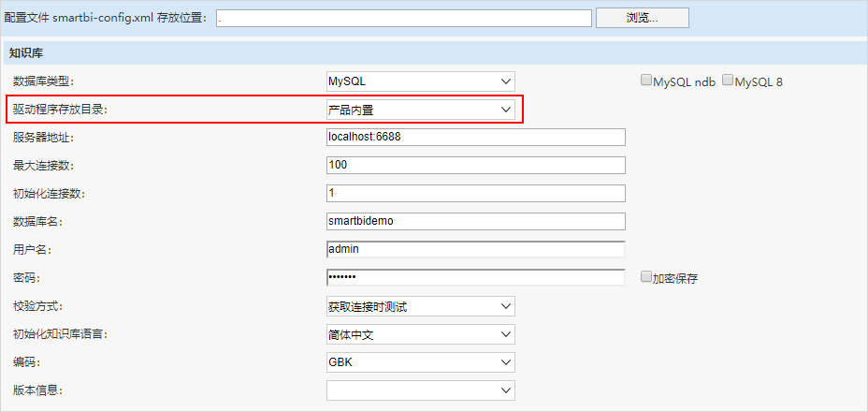
Task: Click the 浏览... button
Action: click(x=643, y=17)
